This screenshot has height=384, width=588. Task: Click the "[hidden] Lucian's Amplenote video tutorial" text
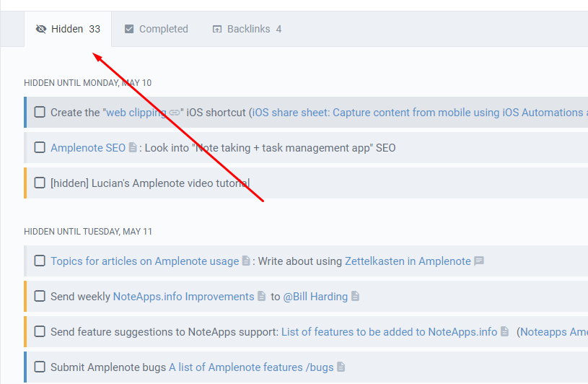click(x=150, y=183)
